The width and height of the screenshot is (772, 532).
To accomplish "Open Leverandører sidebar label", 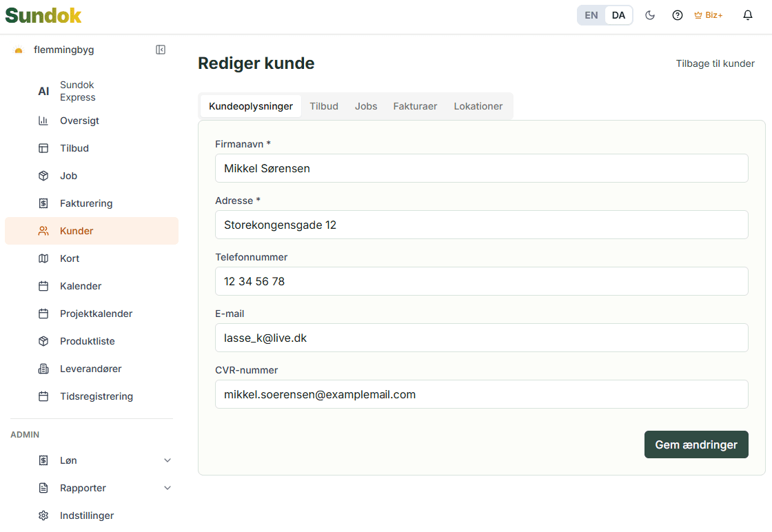I will click(90, 369).
